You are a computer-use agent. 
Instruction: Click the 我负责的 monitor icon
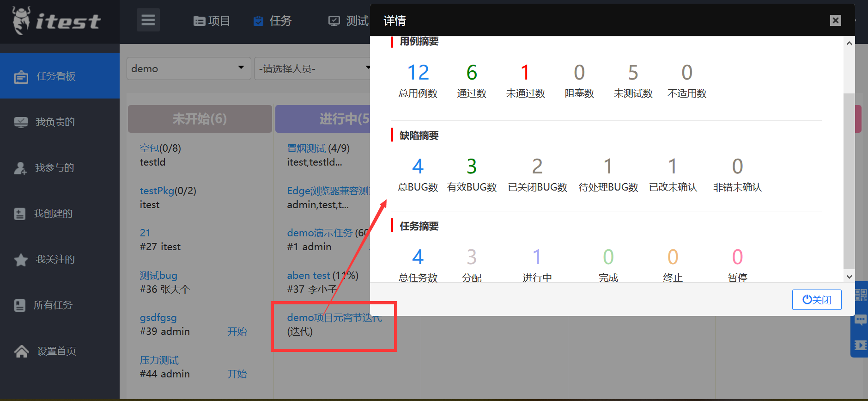coord(21,122)
